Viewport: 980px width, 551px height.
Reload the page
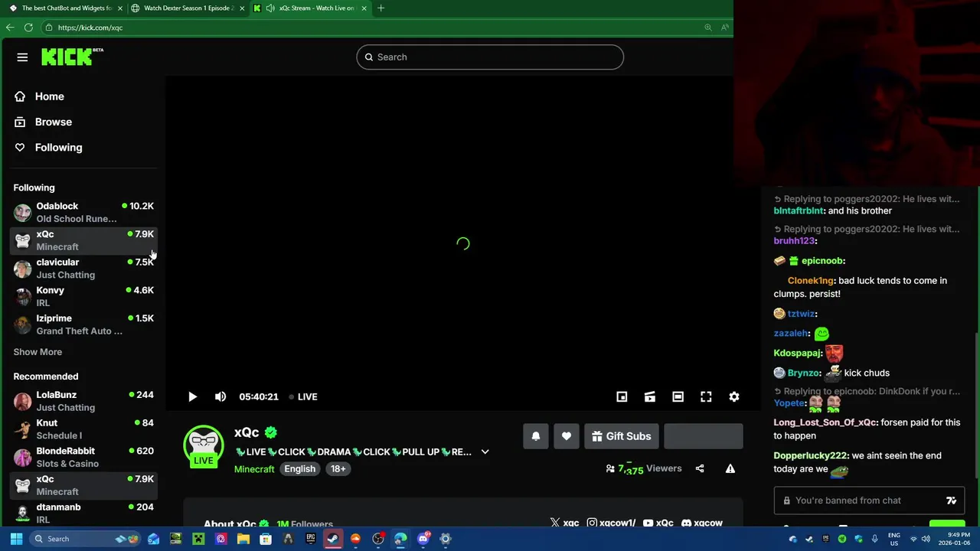[x=28, y=27]
